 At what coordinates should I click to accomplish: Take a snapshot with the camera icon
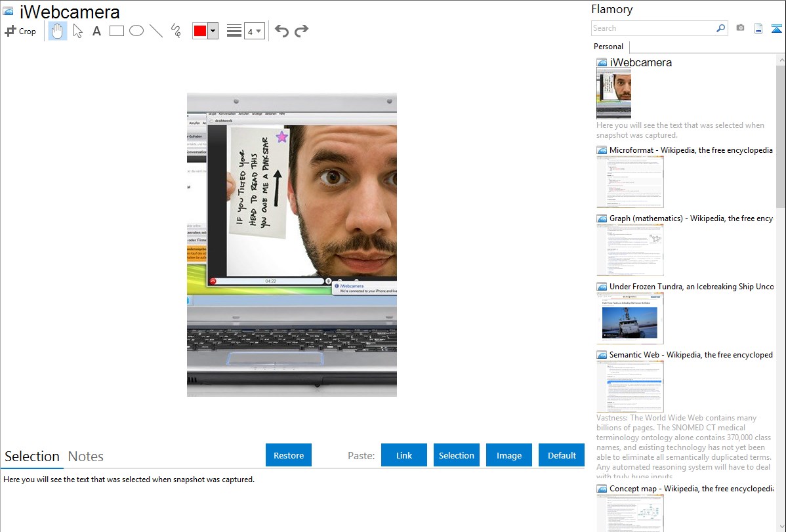(x=740, y=28)
